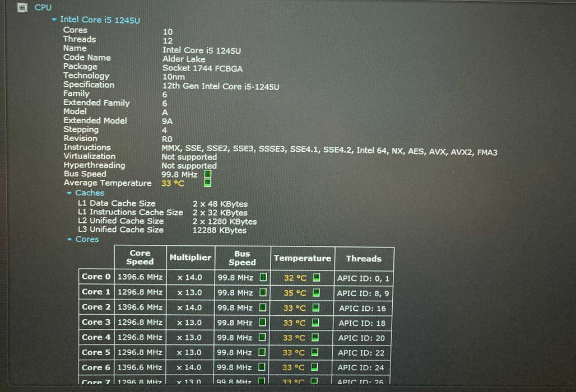The image size is (576, 392).
Task: Click Core 1 temperature value 35 °C
Action: [x=295, y=293]
